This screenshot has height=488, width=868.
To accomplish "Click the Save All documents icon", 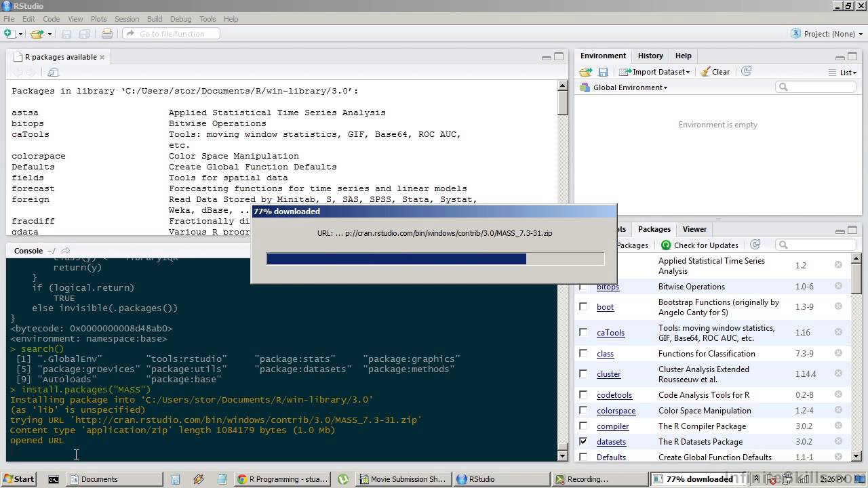I will (85, 33).
